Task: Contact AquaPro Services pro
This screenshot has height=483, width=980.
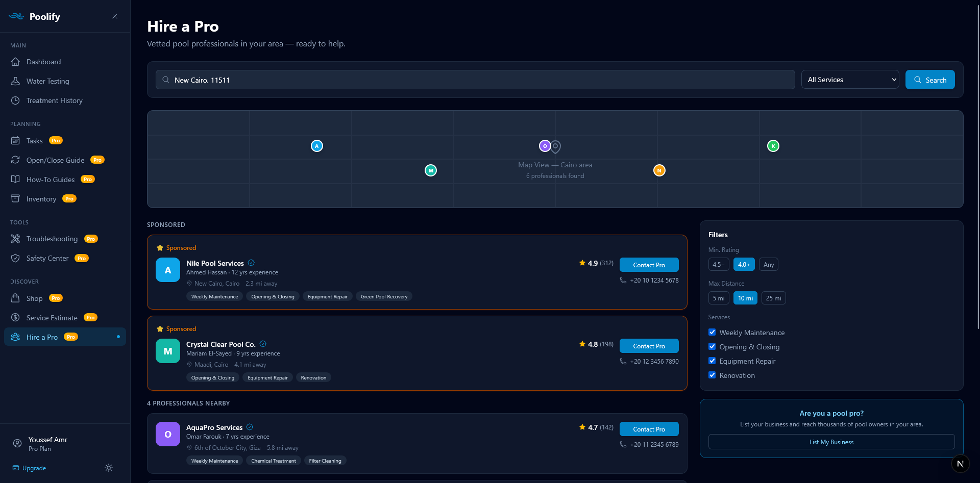Action: 649,429
